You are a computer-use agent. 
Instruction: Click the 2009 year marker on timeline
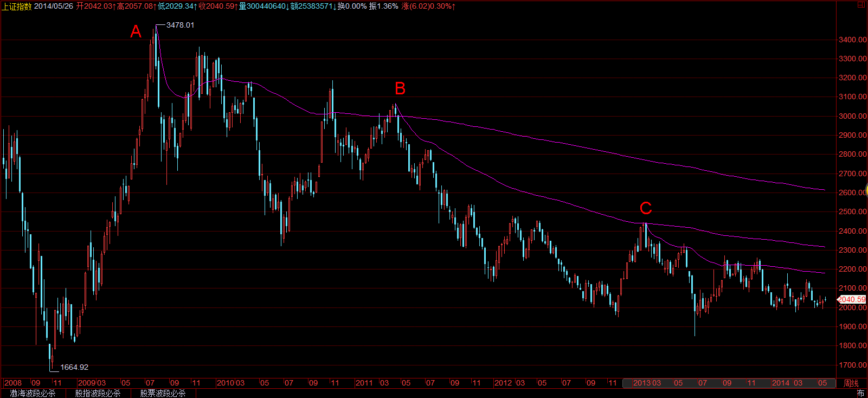(x=87, y=383)
